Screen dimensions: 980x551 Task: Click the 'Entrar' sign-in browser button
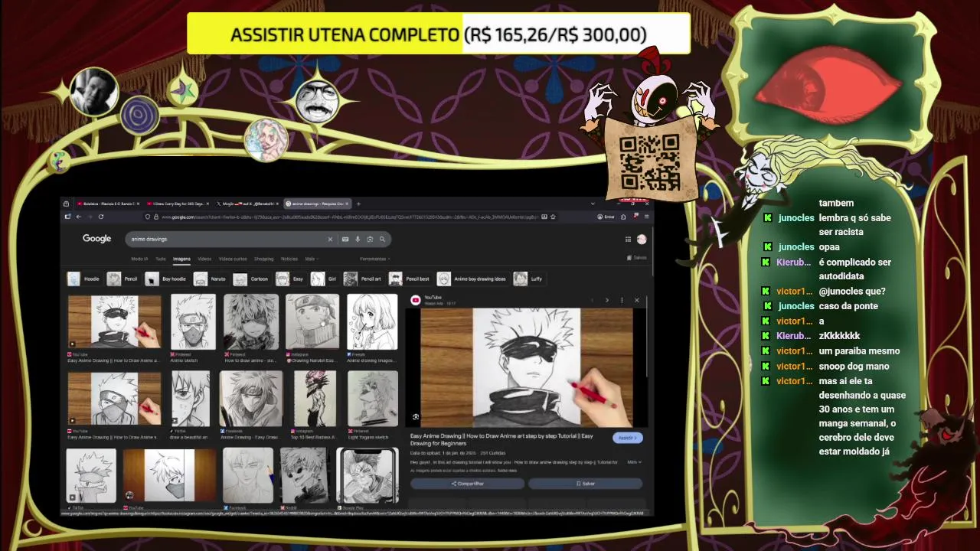pos(606,217)
